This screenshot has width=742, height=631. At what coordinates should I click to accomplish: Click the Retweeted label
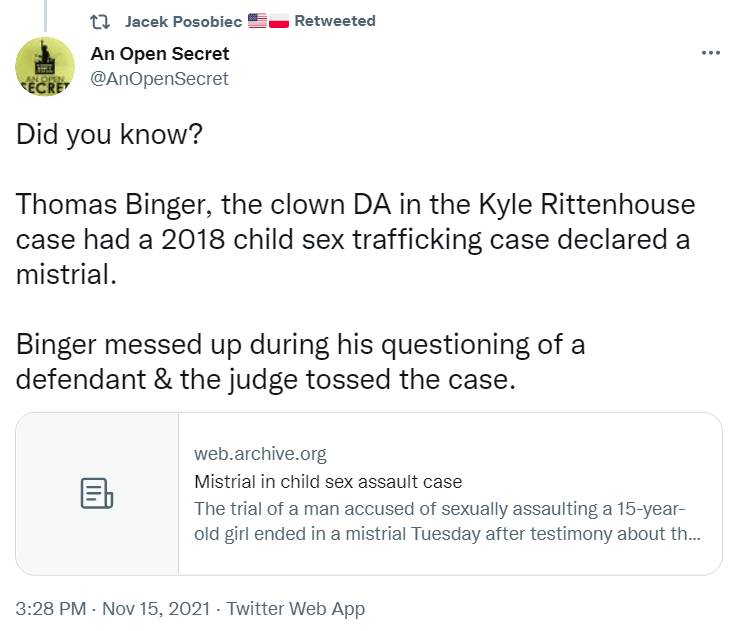tap(335, 21)
